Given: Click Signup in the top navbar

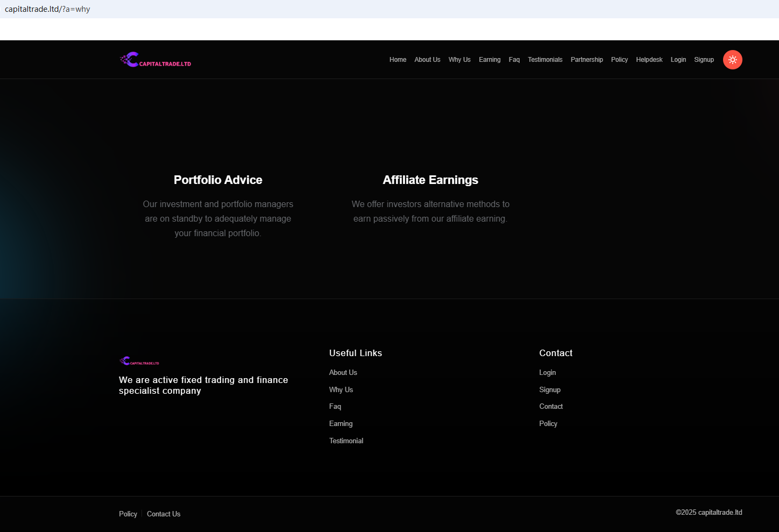Looking at the screenshot, I should tap(704, 60).
